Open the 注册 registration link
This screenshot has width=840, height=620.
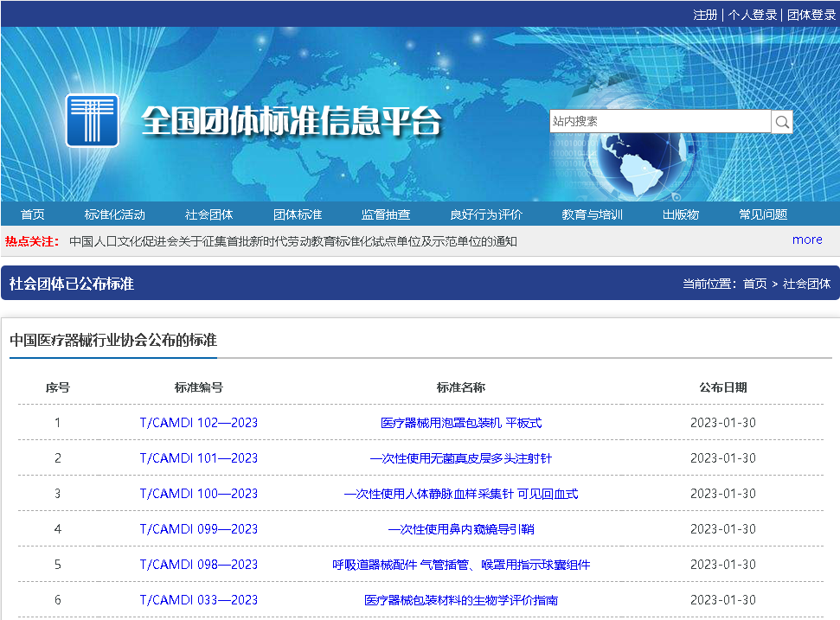point(705,15)
